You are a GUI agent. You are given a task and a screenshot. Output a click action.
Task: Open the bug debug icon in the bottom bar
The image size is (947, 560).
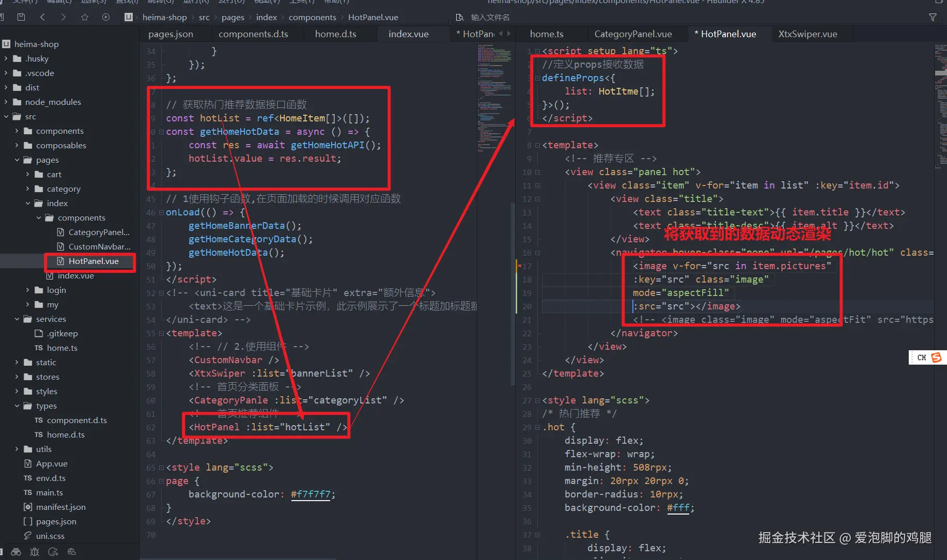click(x=35, y=552)
